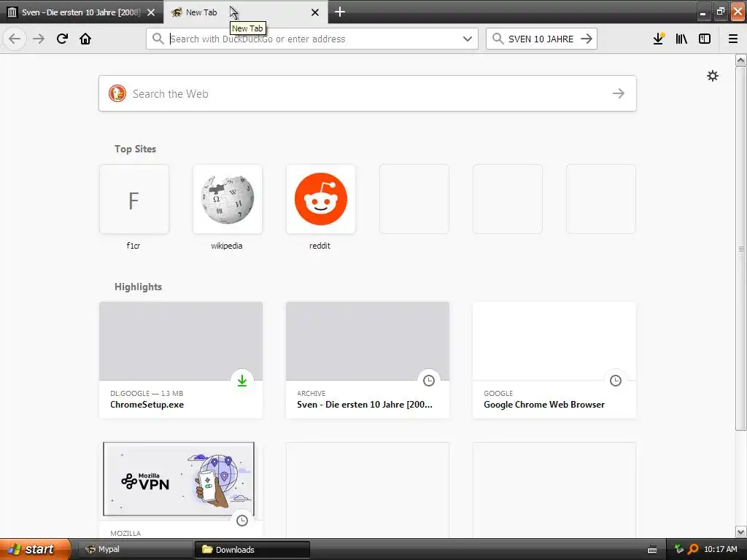Open the Windows start menu
The width and height of the screenshot is (747, 560).
[35, 549]
